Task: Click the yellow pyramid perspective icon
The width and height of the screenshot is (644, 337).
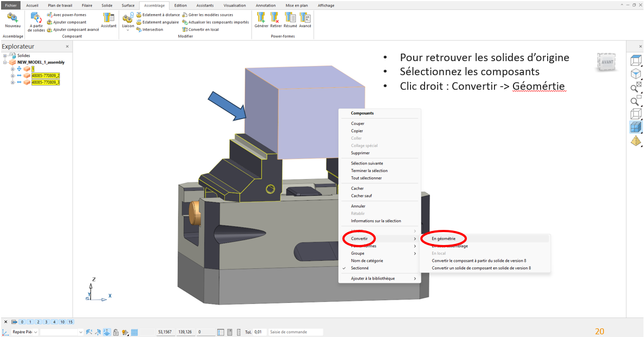Action: [636, 141]
